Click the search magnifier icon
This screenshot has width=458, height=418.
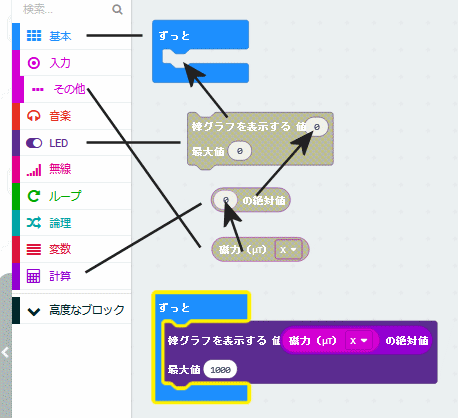click(x=117, y=9)
